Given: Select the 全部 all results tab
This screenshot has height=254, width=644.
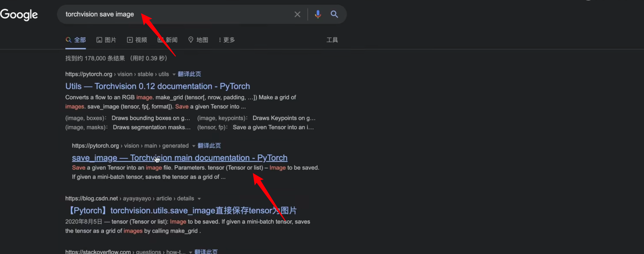Looking at the screenshot, I should point(76,40).
